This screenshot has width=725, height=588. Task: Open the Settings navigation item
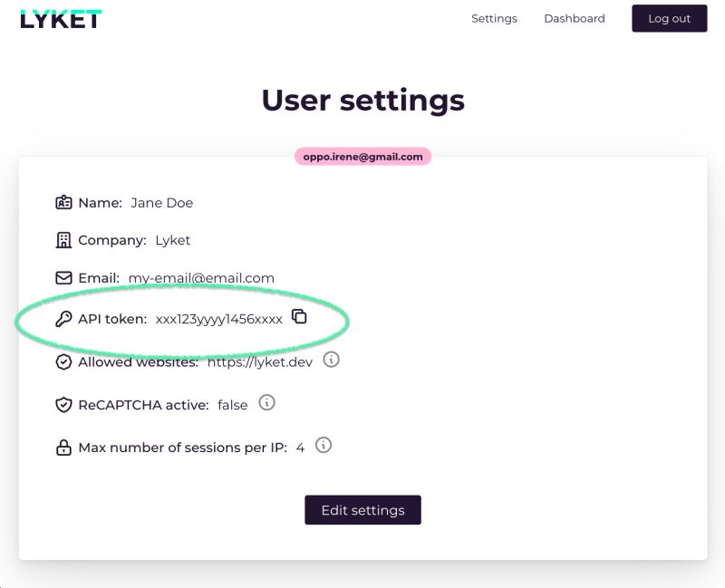point(494,18)
